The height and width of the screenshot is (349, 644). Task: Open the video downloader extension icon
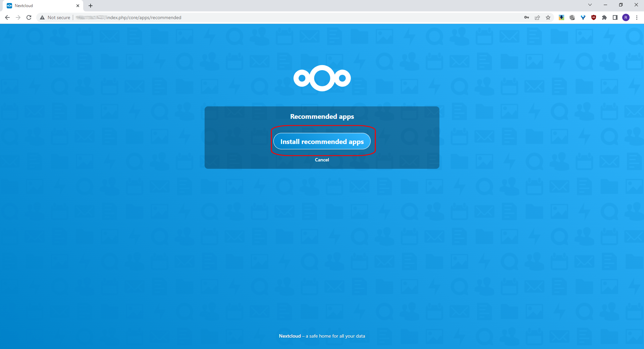pyautogui.click(x=561, y=17)
